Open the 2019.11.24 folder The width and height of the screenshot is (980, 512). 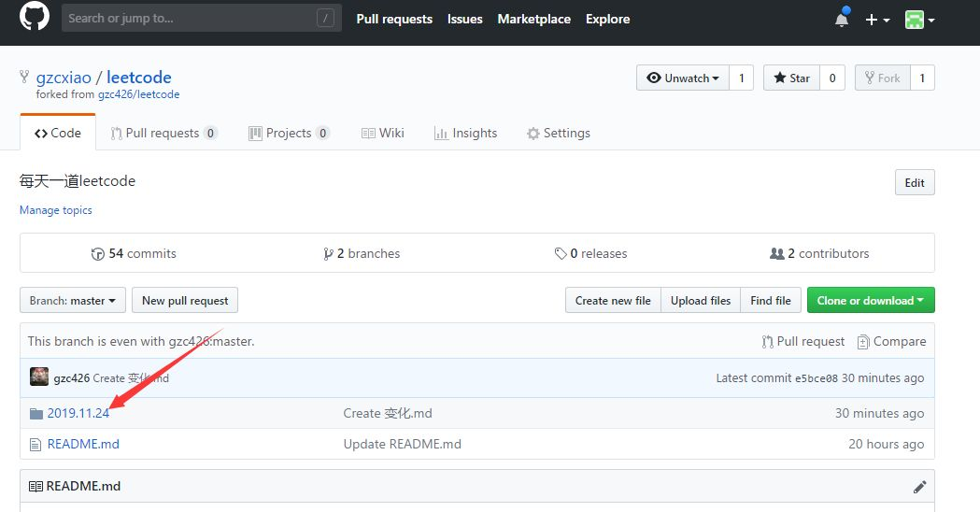(78, 414)
